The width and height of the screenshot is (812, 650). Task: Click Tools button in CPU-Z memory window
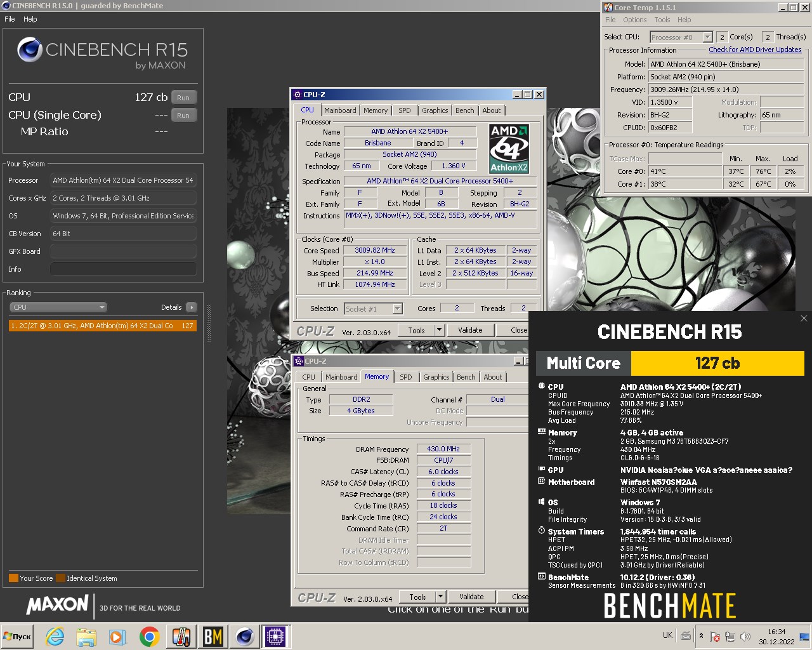[x=417, y=597]
